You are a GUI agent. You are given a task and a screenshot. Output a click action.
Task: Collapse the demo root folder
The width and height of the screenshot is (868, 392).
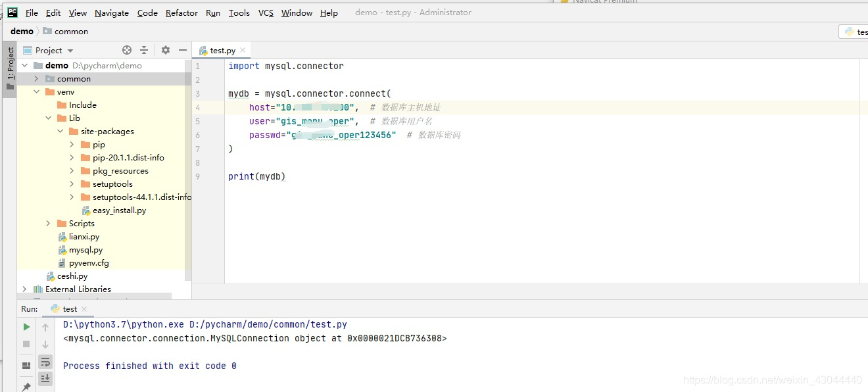pos(25,65)
